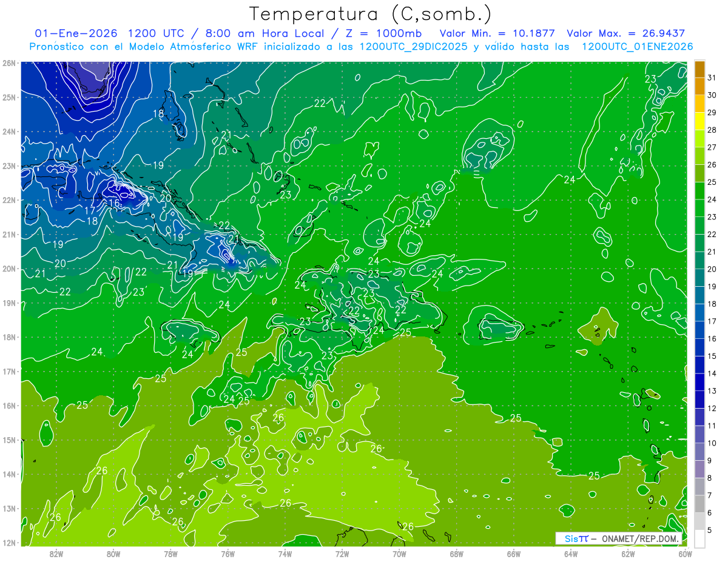728x562 pixels.
Task: Pick the dark orange swatch above 31
Action: coord(699,69)
